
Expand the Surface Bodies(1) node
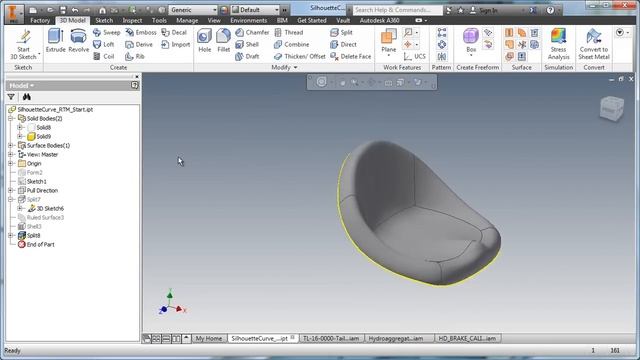[11, 145]
